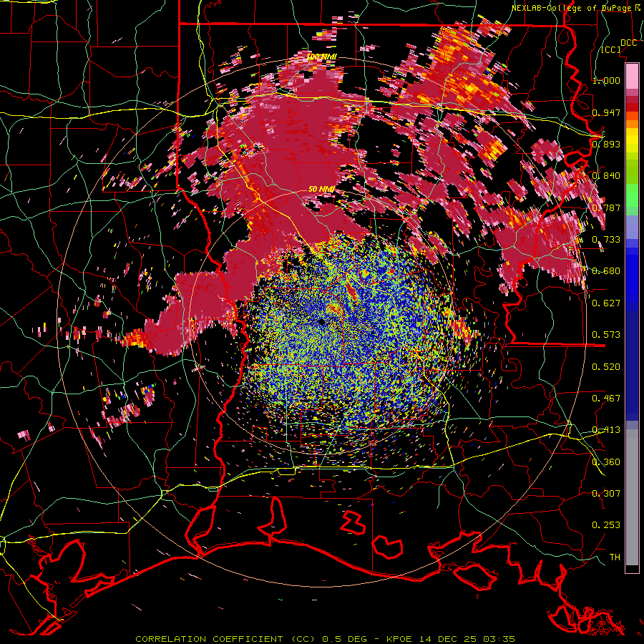The height and width of the screenshot is (644, 644).
Task: Click the TH label at the scale bottom
Action: (615, 557)
